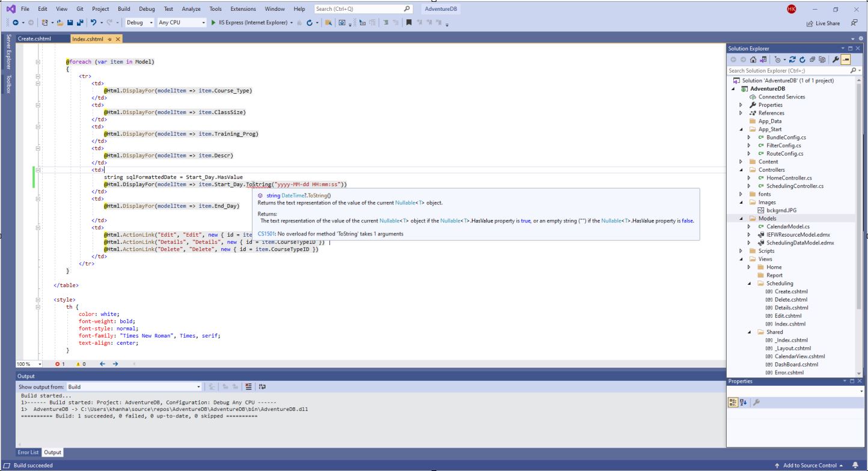Toggle Preview Selected Items in Solution Explorer
The image size is (868, 471).
[x=846, y=60]
